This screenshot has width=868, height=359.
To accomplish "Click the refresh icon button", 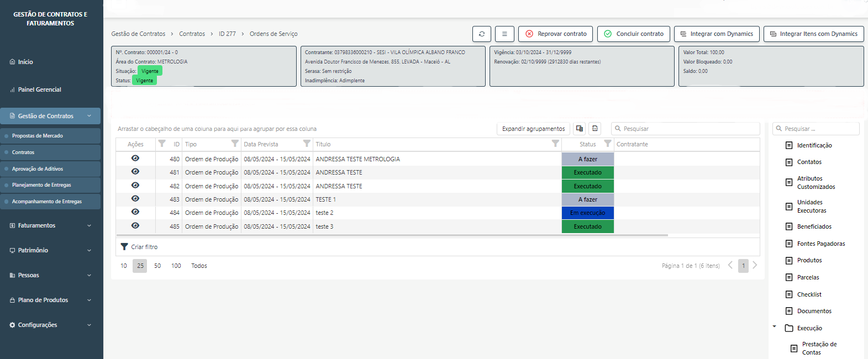I will (481, 34).
